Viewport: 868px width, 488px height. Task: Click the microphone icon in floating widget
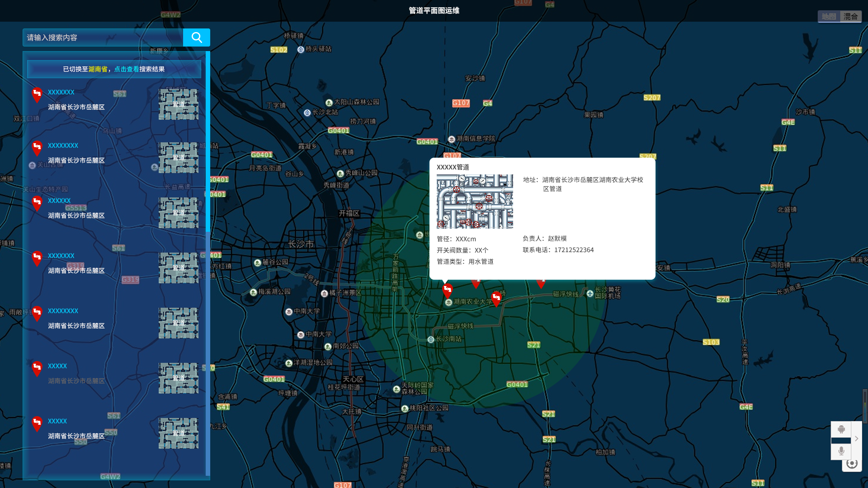841,451
